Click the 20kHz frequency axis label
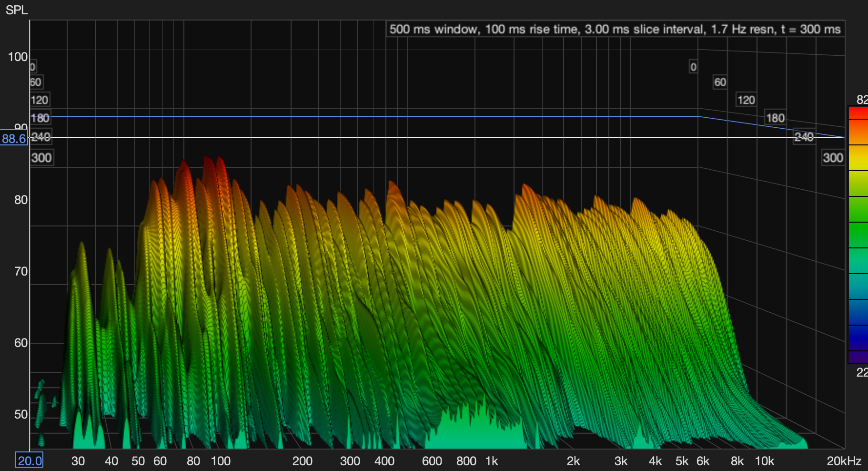 point(844,461)
